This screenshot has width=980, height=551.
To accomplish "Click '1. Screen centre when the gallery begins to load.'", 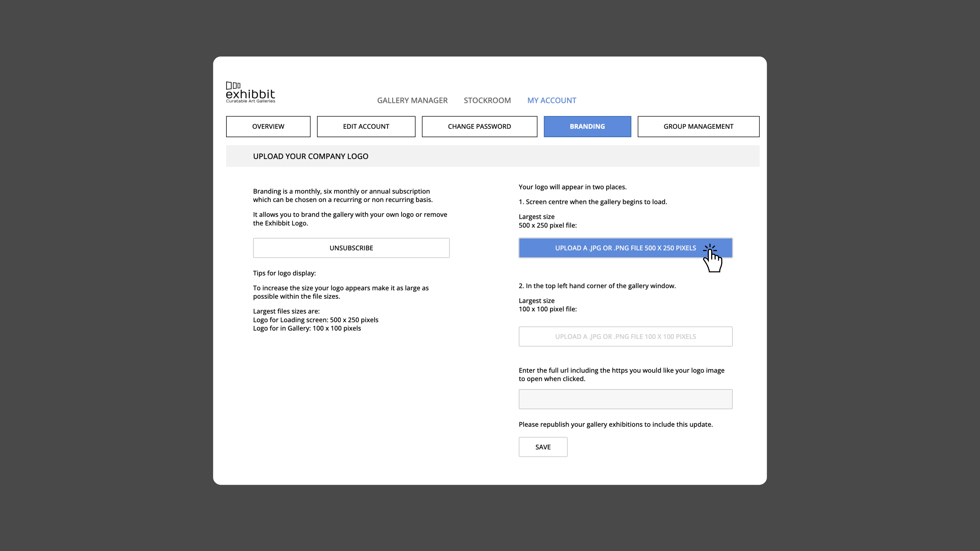I will tap(593, 202).
